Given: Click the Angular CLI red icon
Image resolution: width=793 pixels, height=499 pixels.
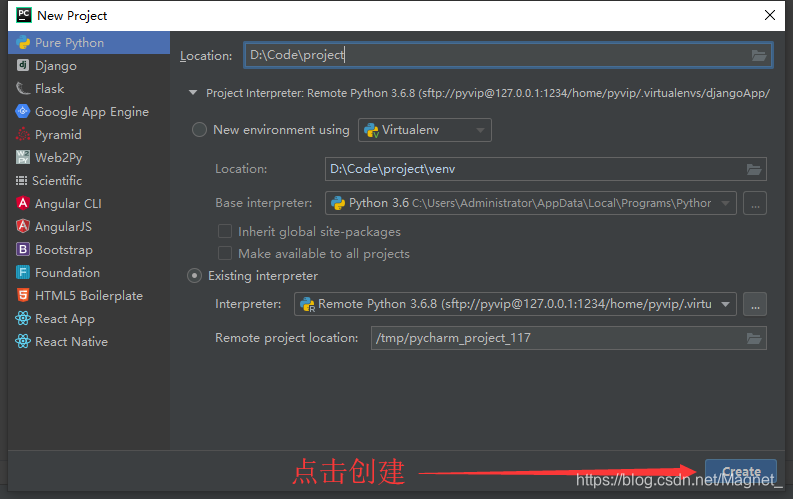Looking at the screenshot, I should [x=23, y=203].
